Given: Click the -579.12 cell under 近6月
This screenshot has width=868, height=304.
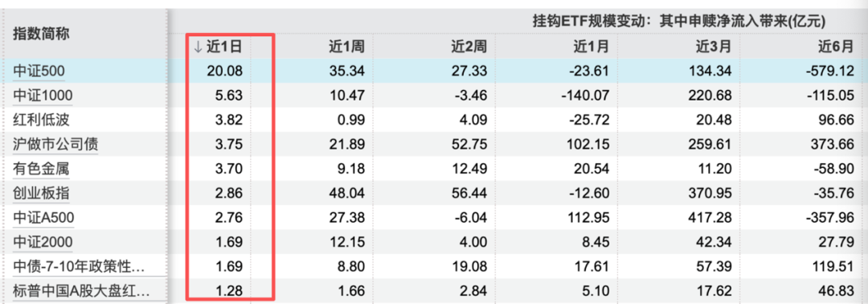Looking at the screenshot, I should 829,72.
